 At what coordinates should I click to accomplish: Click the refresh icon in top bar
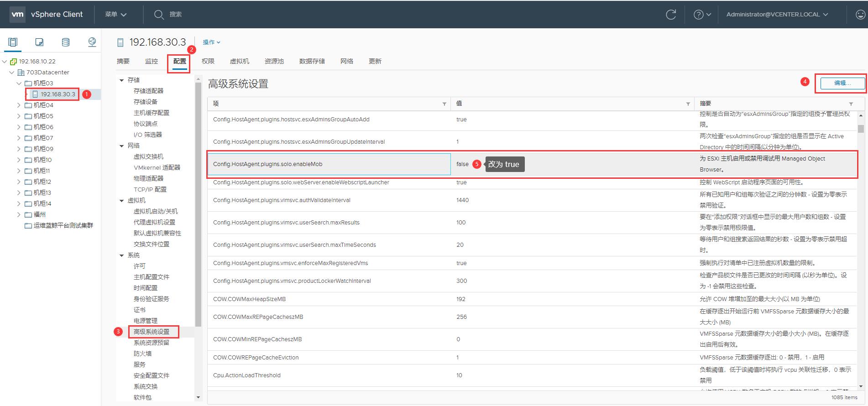tap(671, 15)
